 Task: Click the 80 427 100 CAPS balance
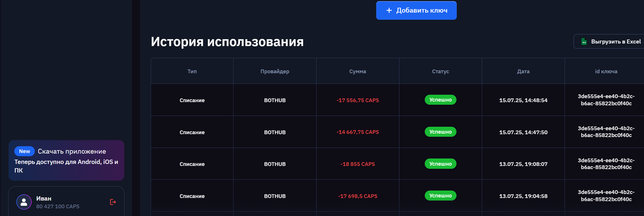tap(58, 207)
